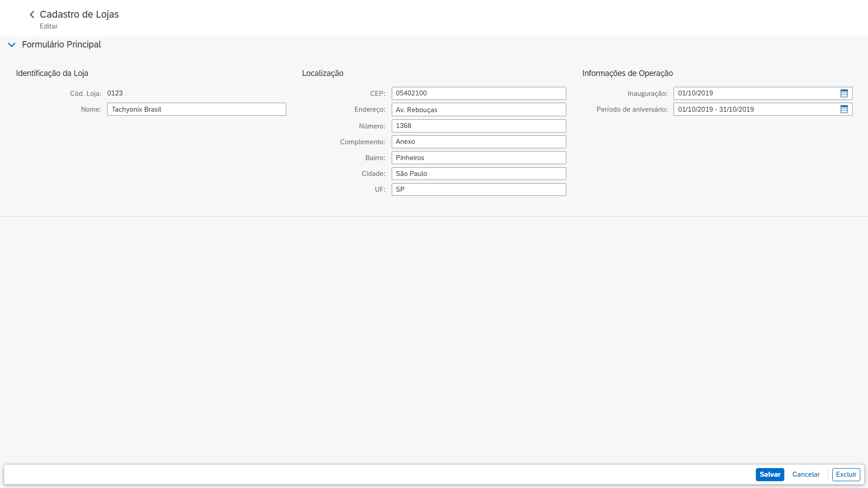Click into the CEP field
Viewport: 868px width, 488px height.
click(479, 93)
